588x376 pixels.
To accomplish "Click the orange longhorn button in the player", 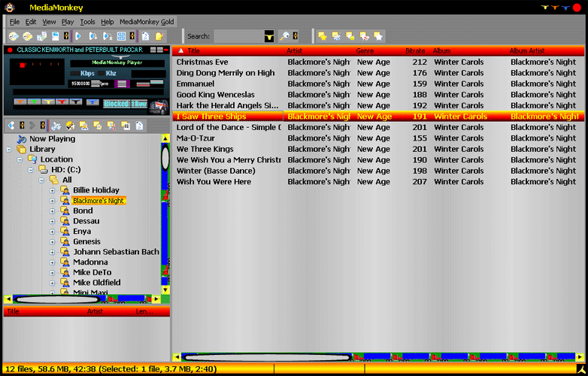I will tap(20, 102).
